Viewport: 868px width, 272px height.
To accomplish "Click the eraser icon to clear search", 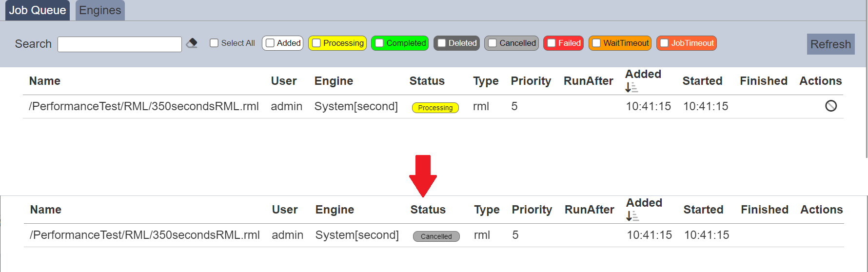I will pyautogui.click(x=192, y=43).
